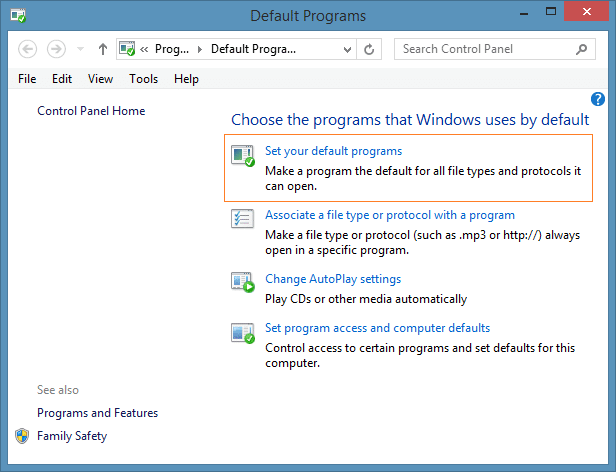Open the recent locations dropdown arrow
Screen dimensions: 616x472
click(x=80, y=49)
